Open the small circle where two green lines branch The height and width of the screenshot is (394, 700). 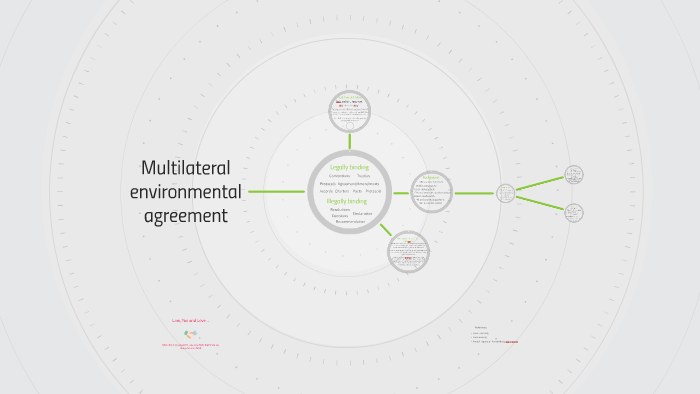[x=506, y=194]
